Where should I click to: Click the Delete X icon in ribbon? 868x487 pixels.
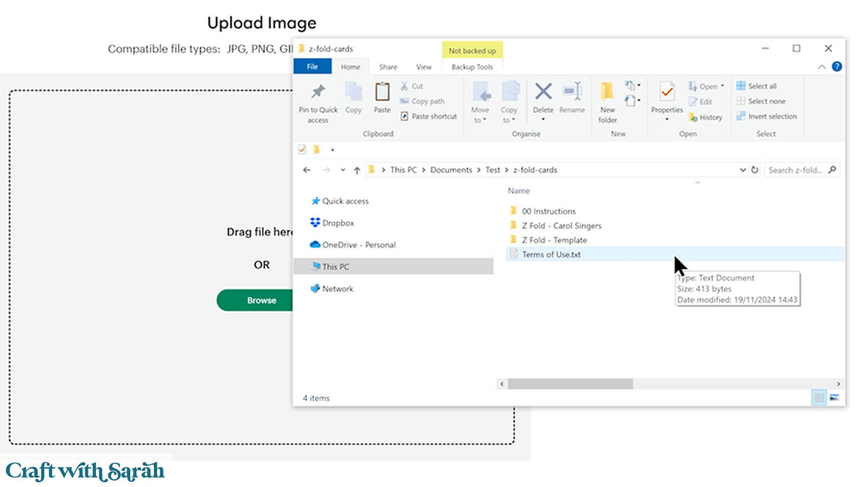pos(543,91)
